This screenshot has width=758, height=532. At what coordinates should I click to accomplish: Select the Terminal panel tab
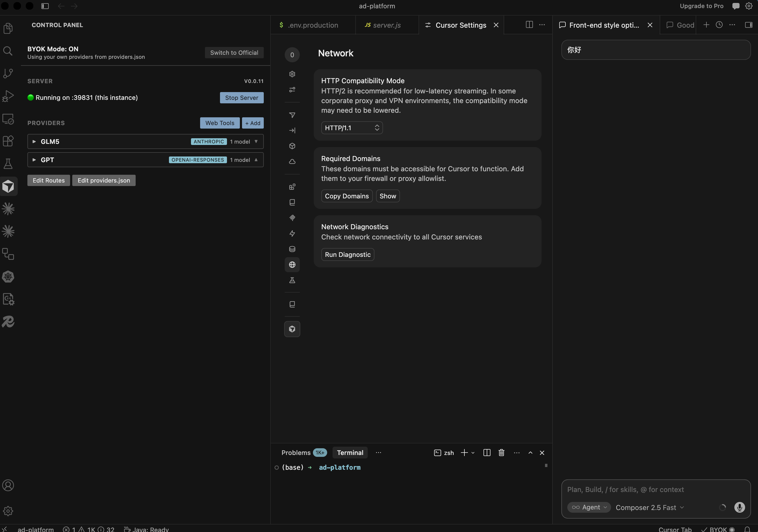[350, 453]
